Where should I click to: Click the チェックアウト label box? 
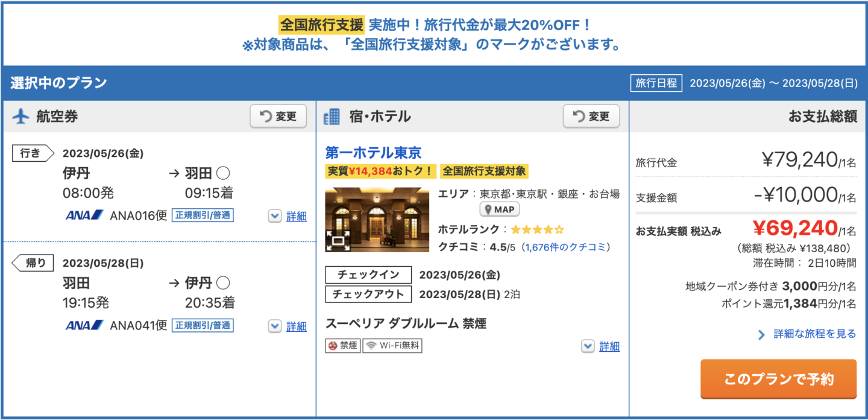(x=368, y=294)
